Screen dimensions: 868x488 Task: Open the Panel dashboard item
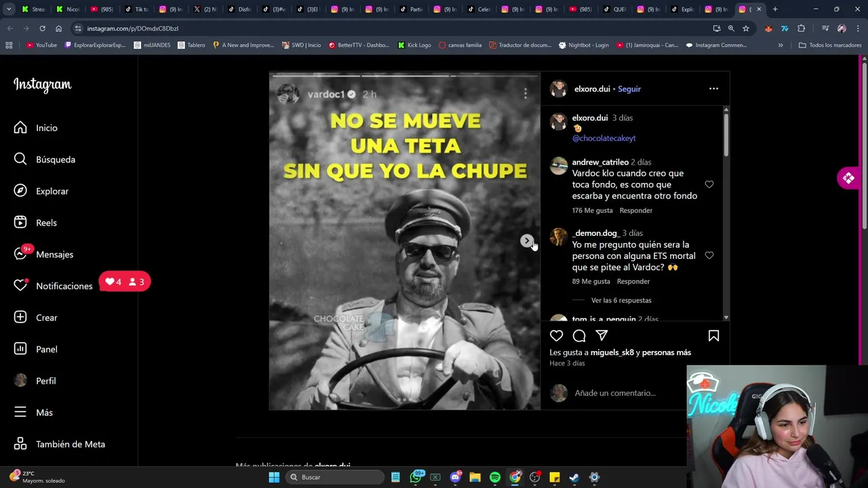[x=36, y=349]
